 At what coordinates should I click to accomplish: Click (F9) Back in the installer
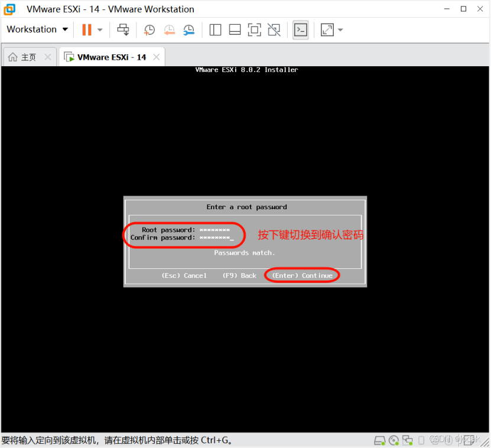239,275
